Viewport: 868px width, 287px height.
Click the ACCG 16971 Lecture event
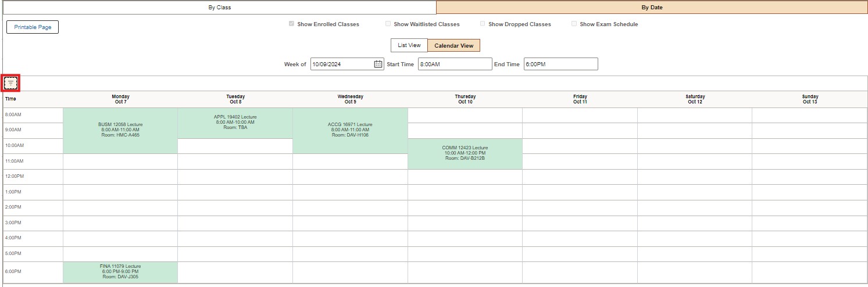(x=350, y=130)
